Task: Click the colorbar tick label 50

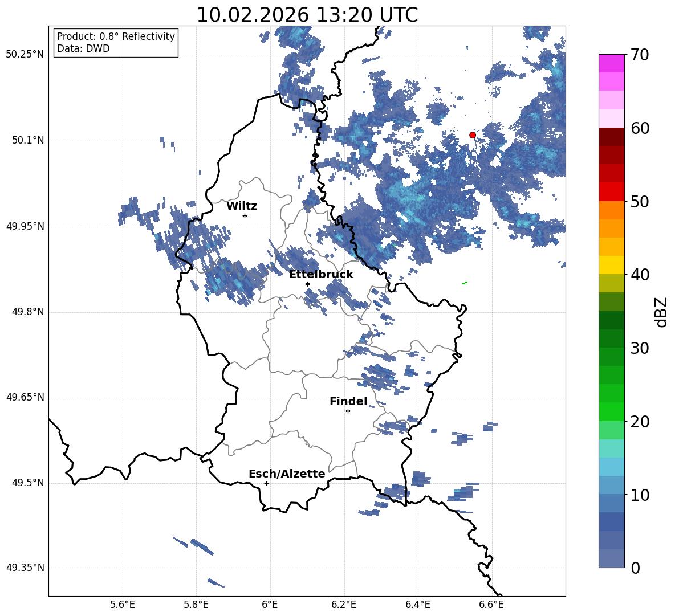Action: [639, 202]
